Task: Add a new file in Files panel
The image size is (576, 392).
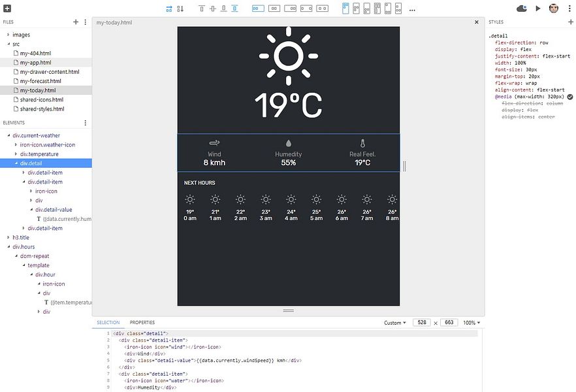Action: pos(76,22)
